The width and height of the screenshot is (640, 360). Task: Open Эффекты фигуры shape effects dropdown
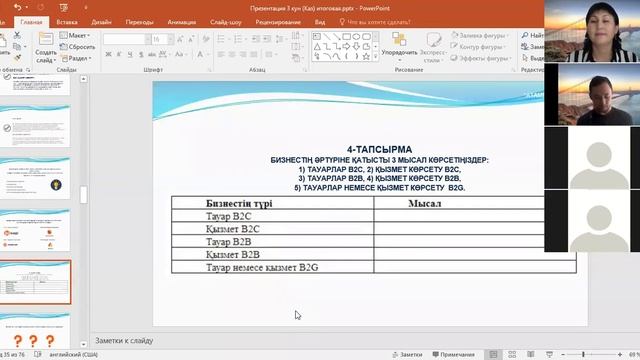481,58
